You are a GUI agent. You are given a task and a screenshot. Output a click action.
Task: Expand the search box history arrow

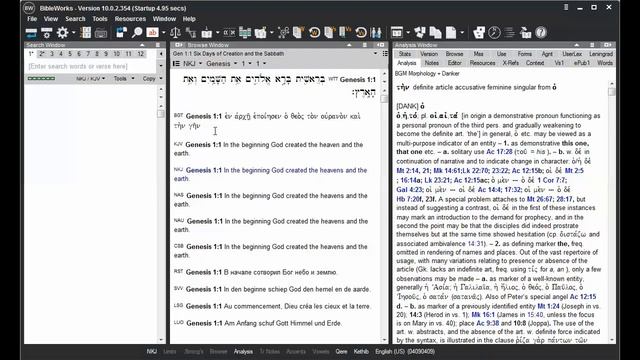pos(161,66)
